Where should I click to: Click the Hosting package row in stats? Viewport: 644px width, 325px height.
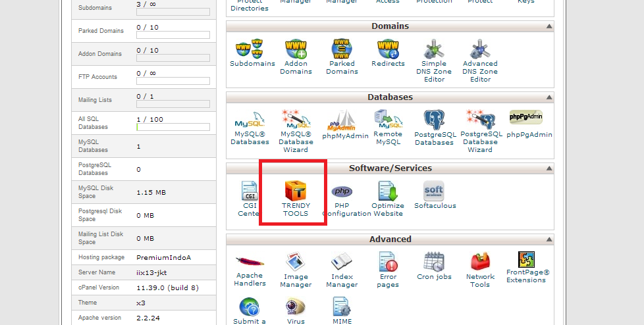[x=144, y=257]
